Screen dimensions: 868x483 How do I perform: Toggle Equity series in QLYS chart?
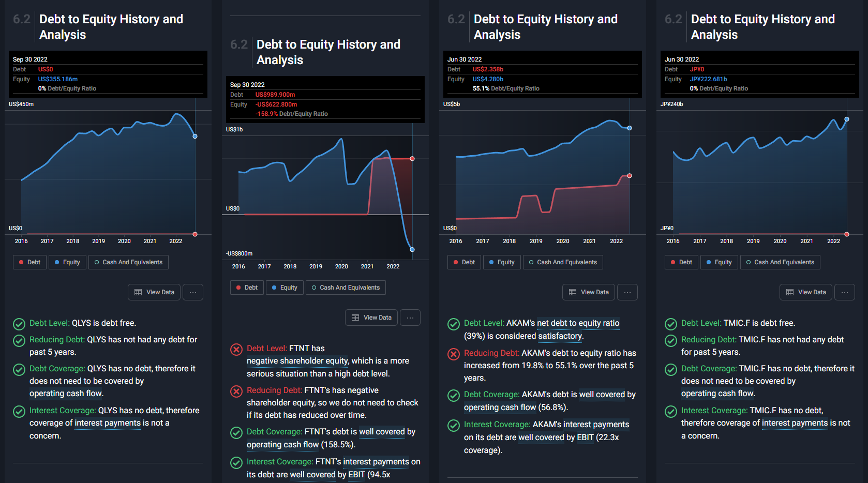pyautogui.click(x=67, y=262)
